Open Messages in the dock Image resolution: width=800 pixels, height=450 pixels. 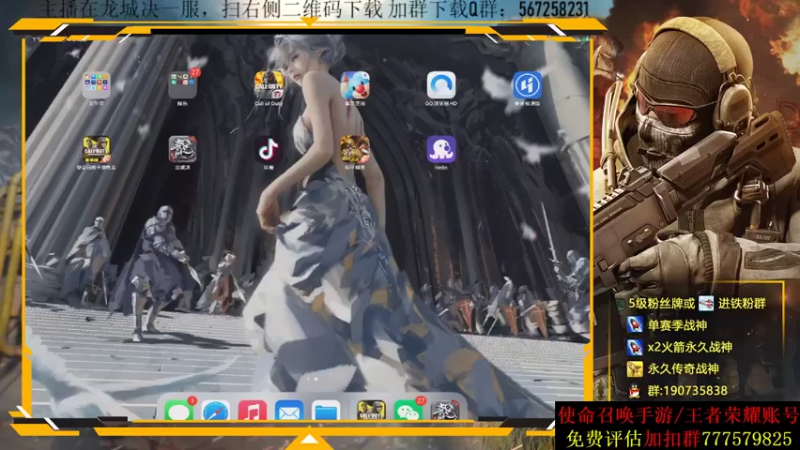179,410
